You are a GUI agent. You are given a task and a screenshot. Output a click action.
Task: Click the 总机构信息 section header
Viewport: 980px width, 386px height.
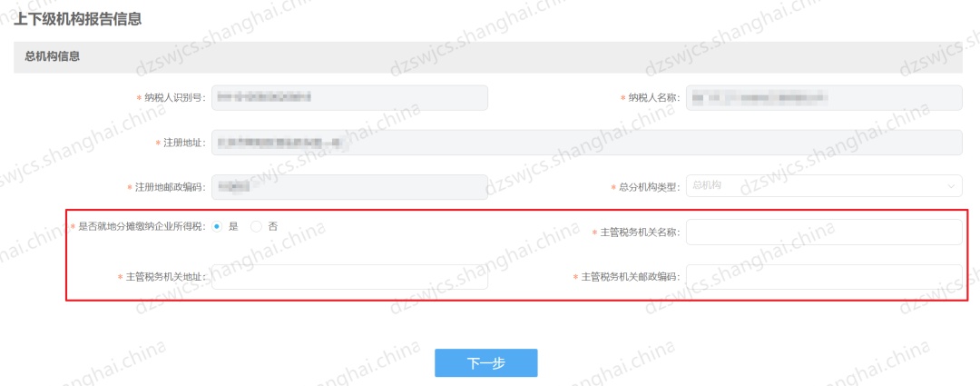point(53,57)
